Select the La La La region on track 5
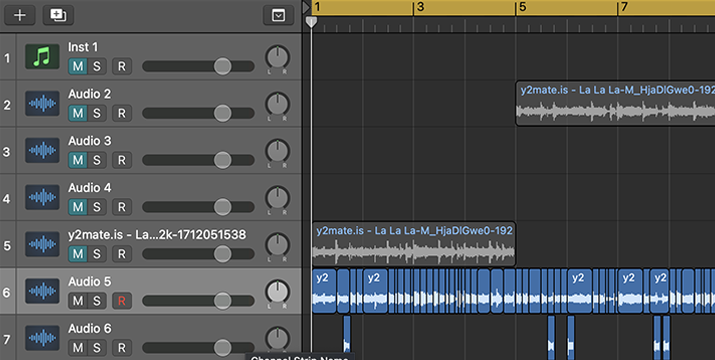715x360 pixels. (x=414, y=244)
